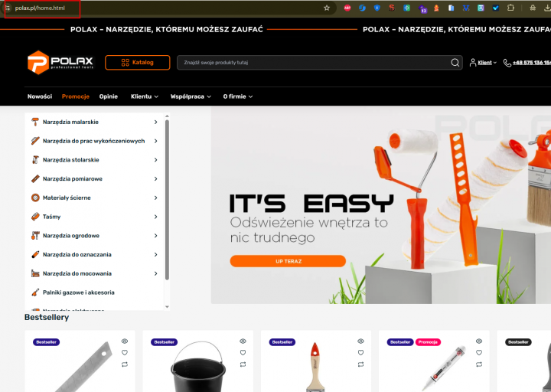Compare the black bucket product
The image size is (551, 392).
pos(243,364)
